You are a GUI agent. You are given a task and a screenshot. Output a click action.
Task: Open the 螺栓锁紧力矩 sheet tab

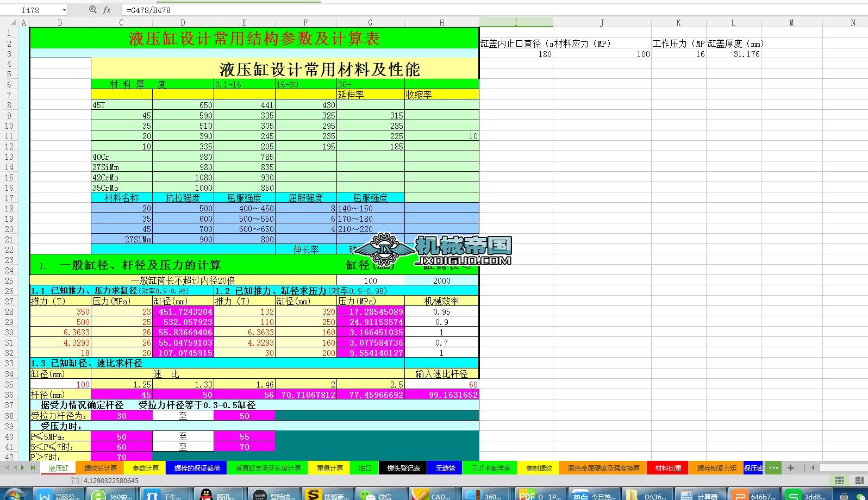[716, 468]
